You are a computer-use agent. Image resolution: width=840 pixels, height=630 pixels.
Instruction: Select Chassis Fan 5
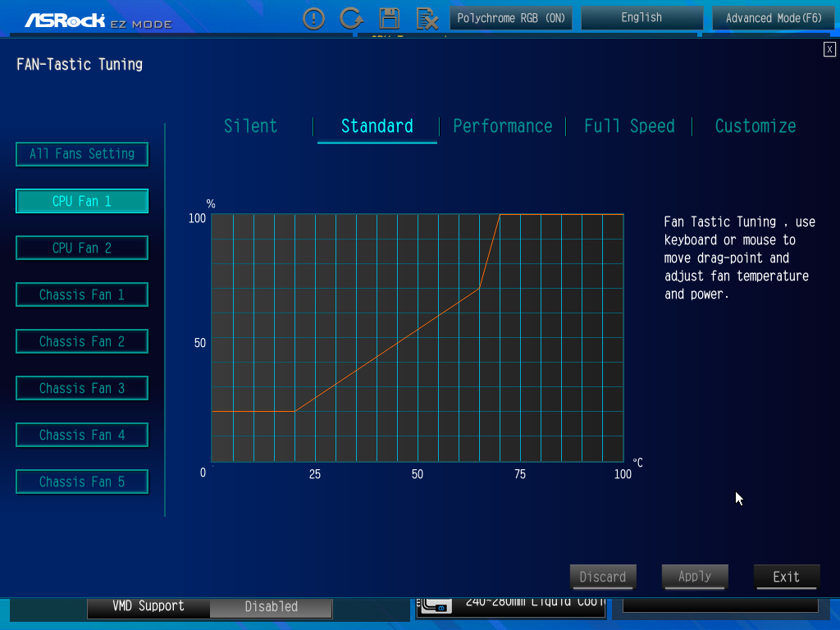point(82,482)
